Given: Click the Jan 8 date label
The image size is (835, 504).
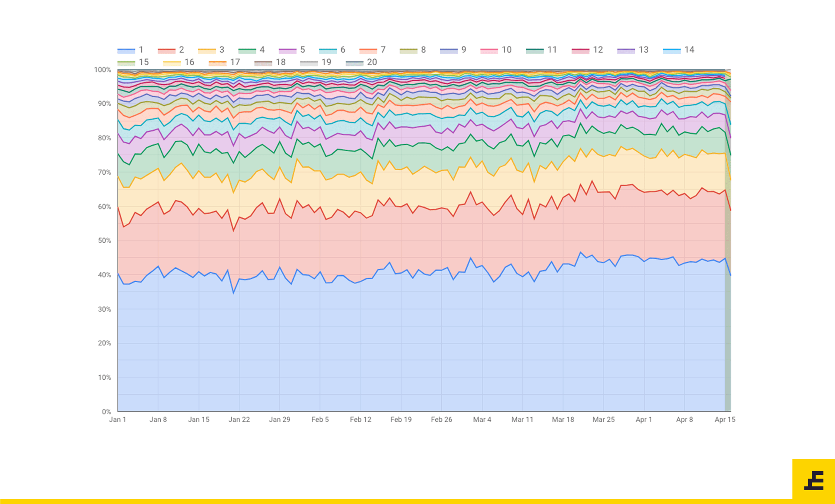Looking at the screenshot, I should (x=158, y=420).
